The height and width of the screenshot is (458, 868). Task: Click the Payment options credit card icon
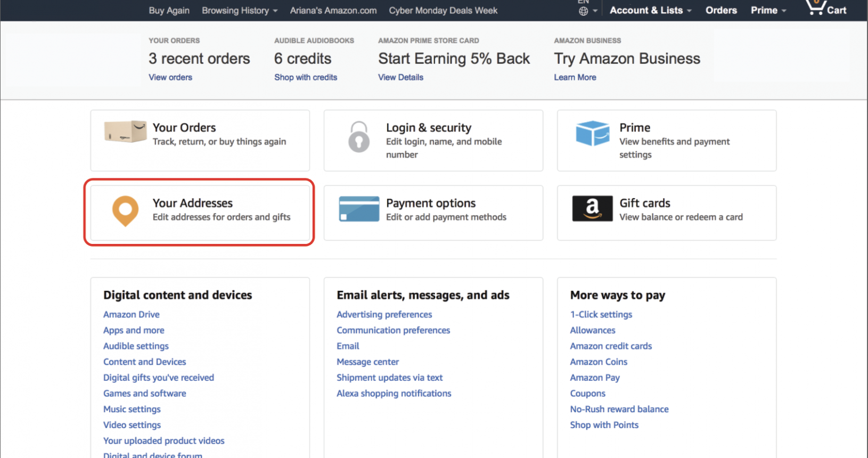pos(359,209)
